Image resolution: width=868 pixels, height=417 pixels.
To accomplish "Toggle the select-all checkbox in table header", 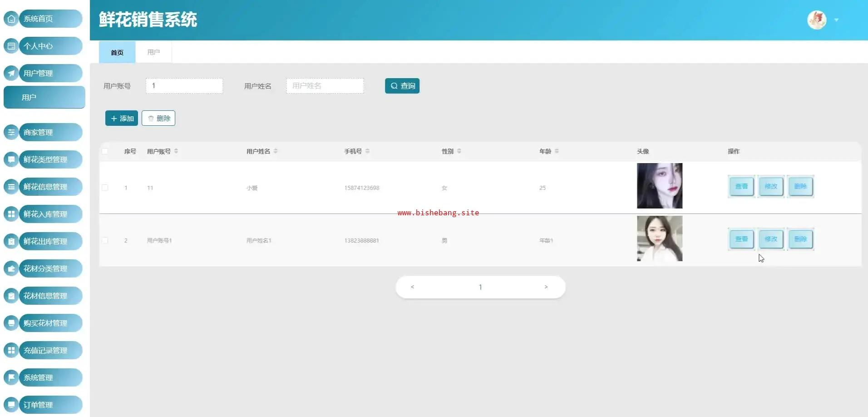I will pyautogui.click(x=105, y=151).
